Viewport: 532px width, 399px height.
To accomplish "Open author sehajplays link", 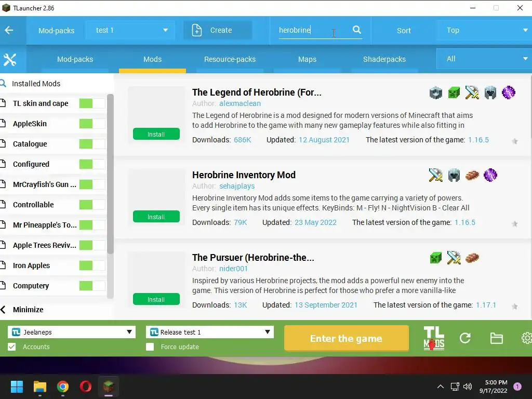I will click(x=237, y=186).
